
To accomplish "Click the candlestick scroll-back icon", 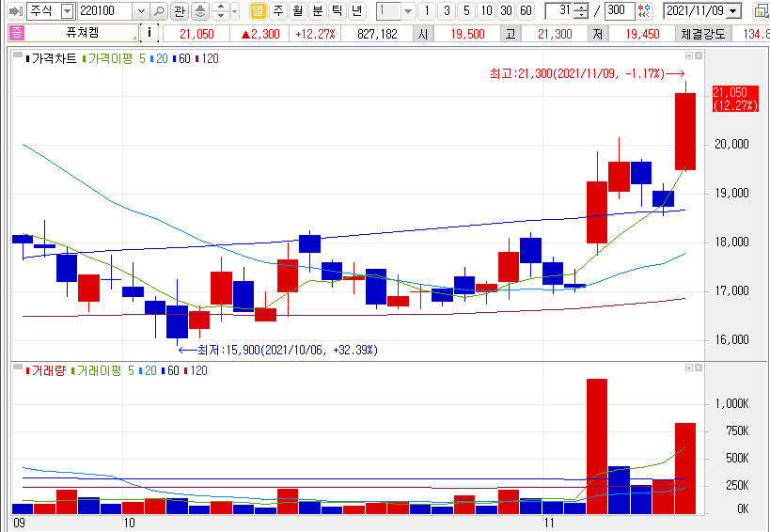I will point(644,10).
